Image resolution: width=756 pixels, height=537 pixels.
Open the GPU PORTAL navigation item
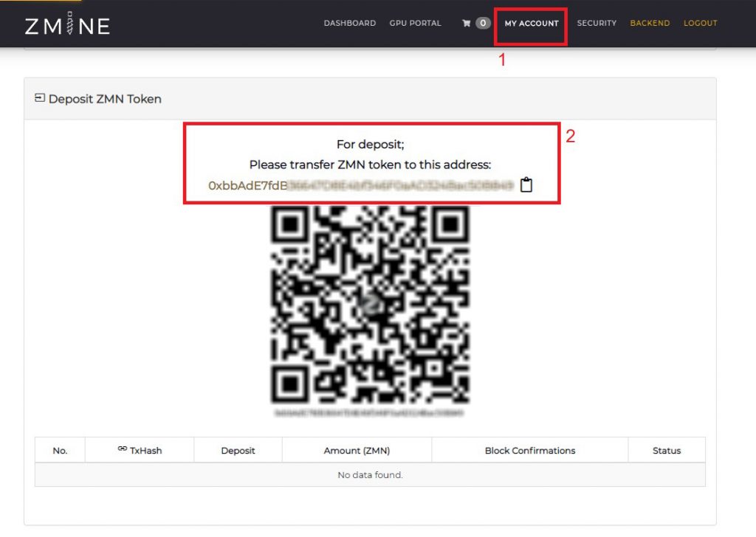pyautogui.click(x=415, y=24)
